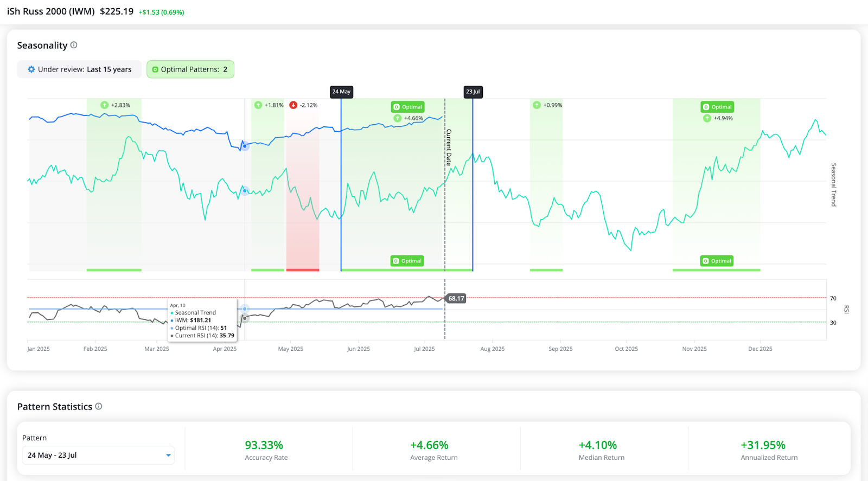Click the green bar under the February pattern
The height and width of the screenshot is (481, 868).
(114, 270)
